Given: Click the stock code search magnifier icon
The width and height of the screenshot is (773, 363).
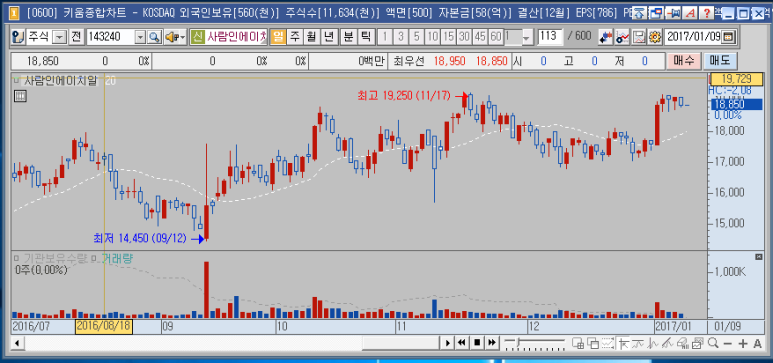Looking at the screenshot, I should 155,36.
